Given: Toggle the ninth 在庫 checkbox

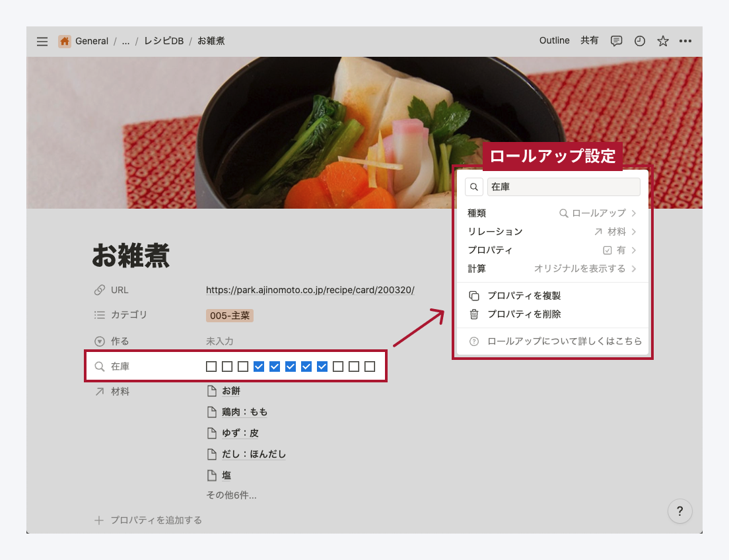Looking at the screenshot, I should [x=338, y=367].
